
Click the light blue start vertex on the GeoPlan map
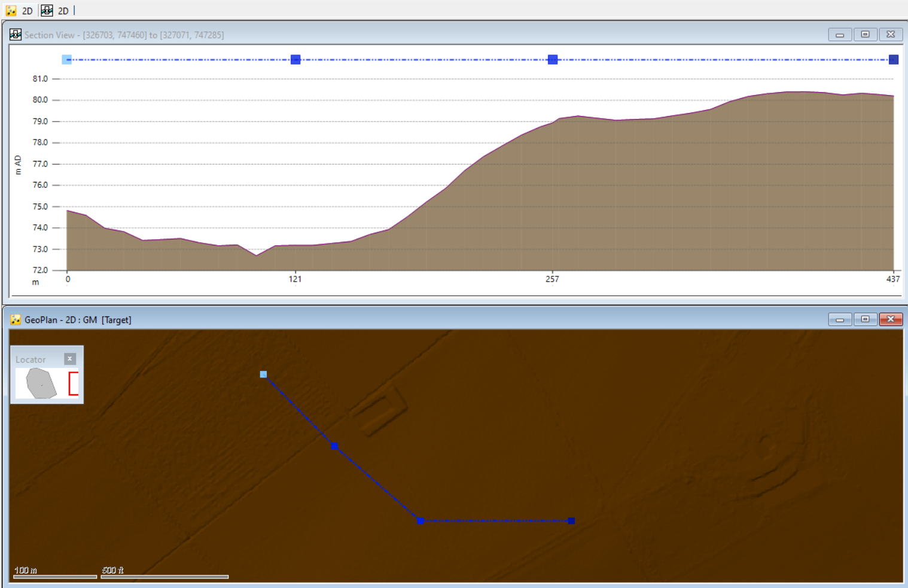[263, 374]
